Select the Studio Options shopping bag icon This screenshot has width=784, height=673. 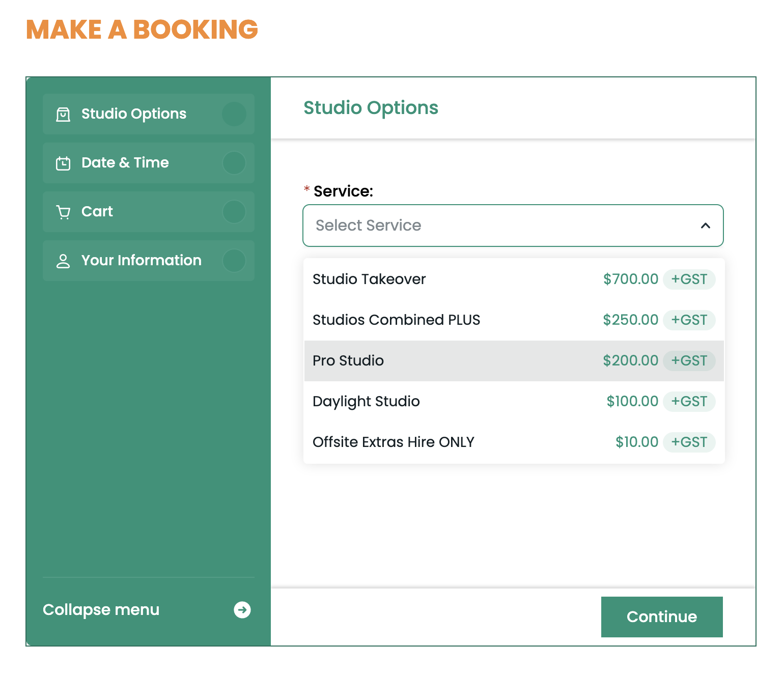pos(63,114)
